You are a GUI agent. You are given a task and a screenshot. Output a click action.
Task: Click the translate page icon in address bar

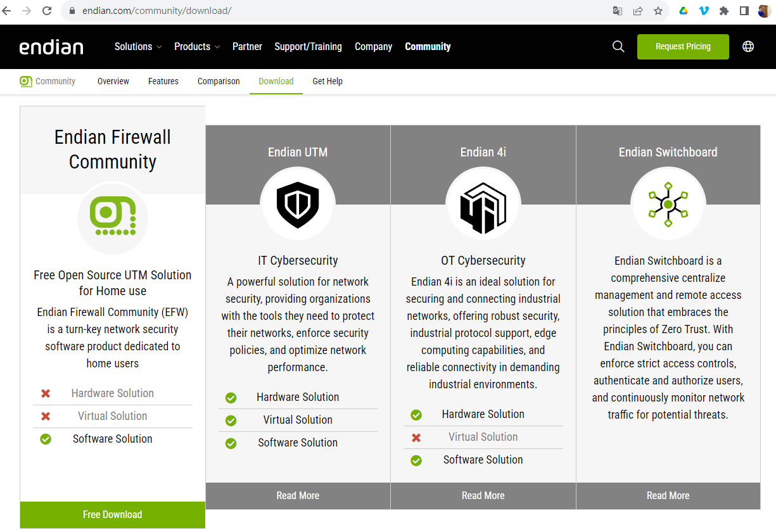click(x=618, y=11)
